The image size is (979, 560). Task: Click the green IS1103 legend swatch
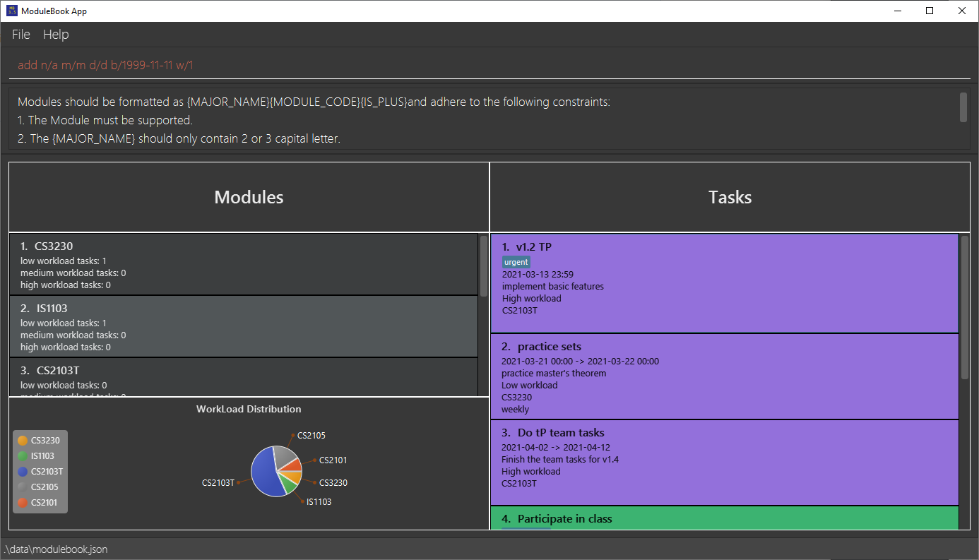(x=23, y=456)
